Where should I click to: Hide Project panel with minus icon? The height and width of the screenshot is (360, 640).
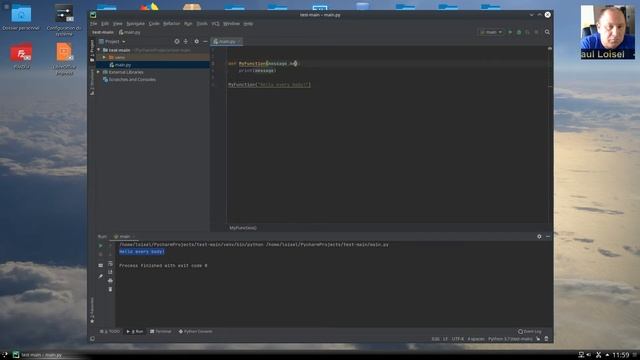coord(205,42)
